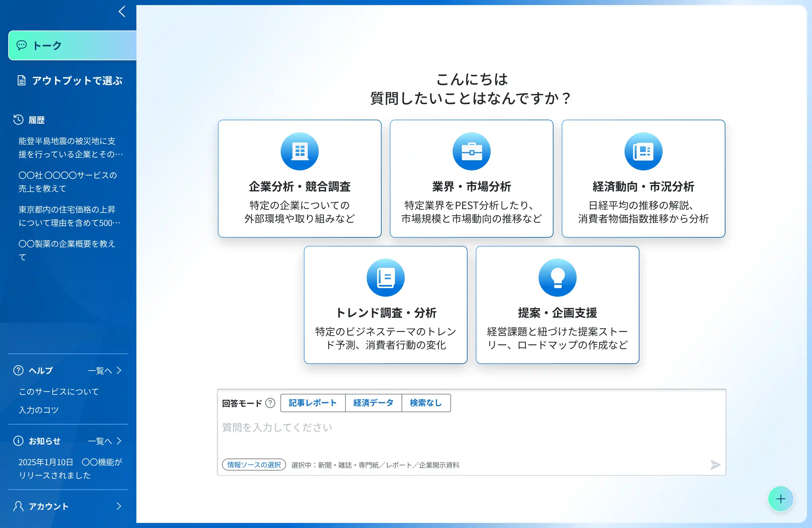812x528 pixels.
Task: Collapse the sidebar with the back chevron
Action: (122, 12)
